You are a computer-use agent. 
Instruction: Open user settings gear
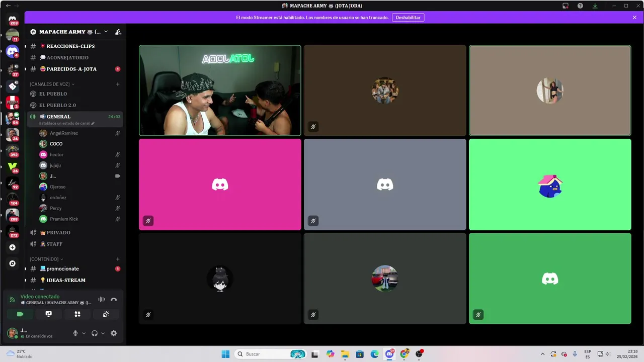114,333
